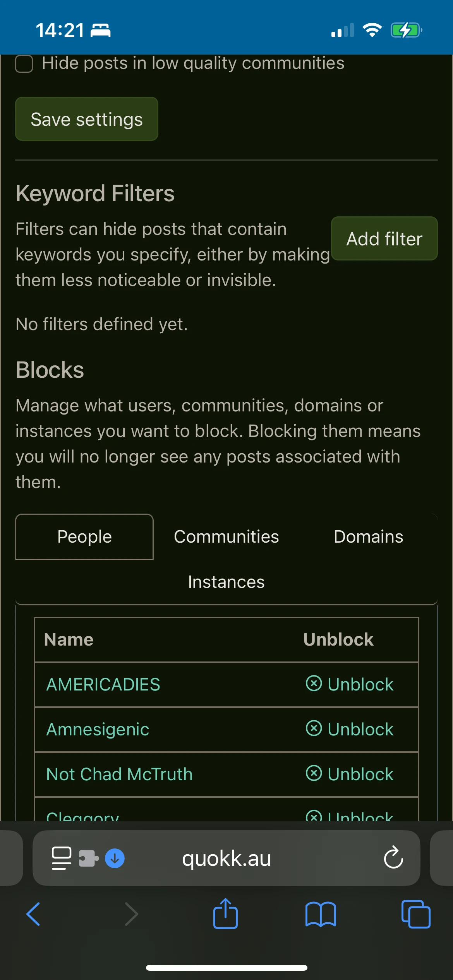Reload the quokk.au page
Screen dimensions: 453x980
(x=393, y=858)
